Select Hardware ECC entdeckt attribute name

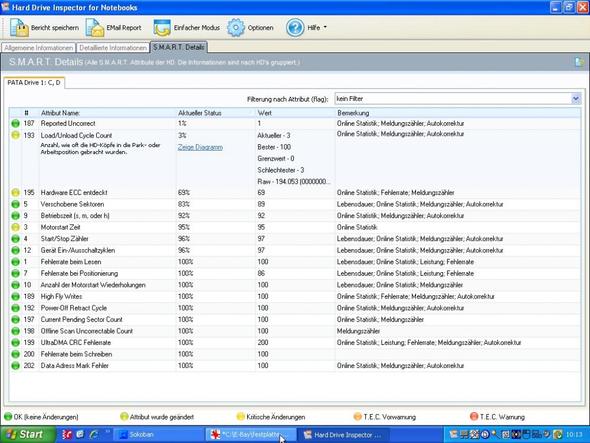pyautogui.click(x=74, y=193)
